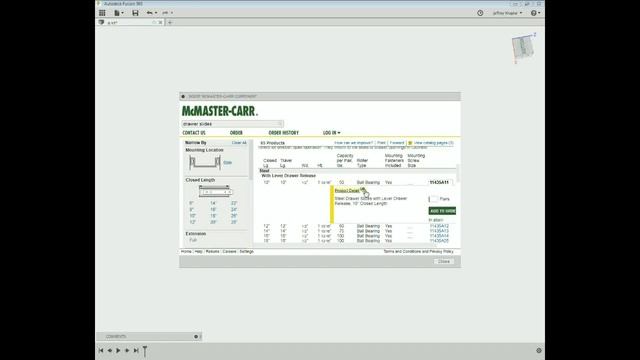The image size is (640, 360).
Task: Filter closed length by 24"
Action: (x=234, y=209)
